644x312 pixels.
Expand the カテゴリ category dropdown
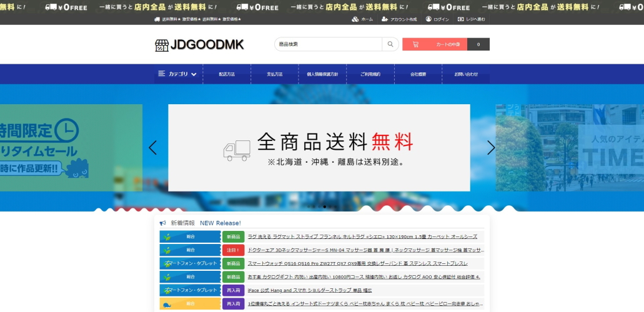178,74
